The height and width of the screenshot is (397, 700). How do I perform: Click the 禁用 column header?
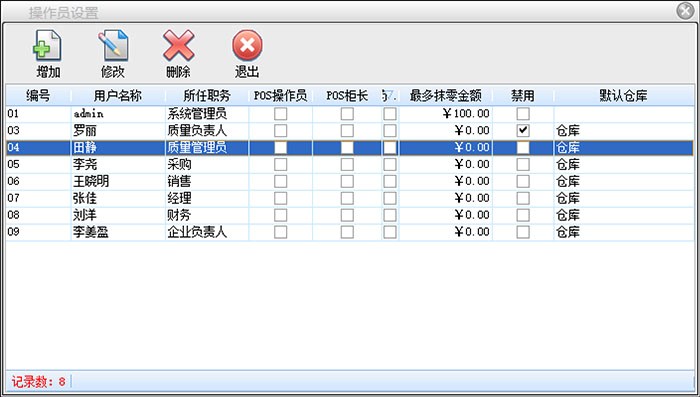[523, 96]
